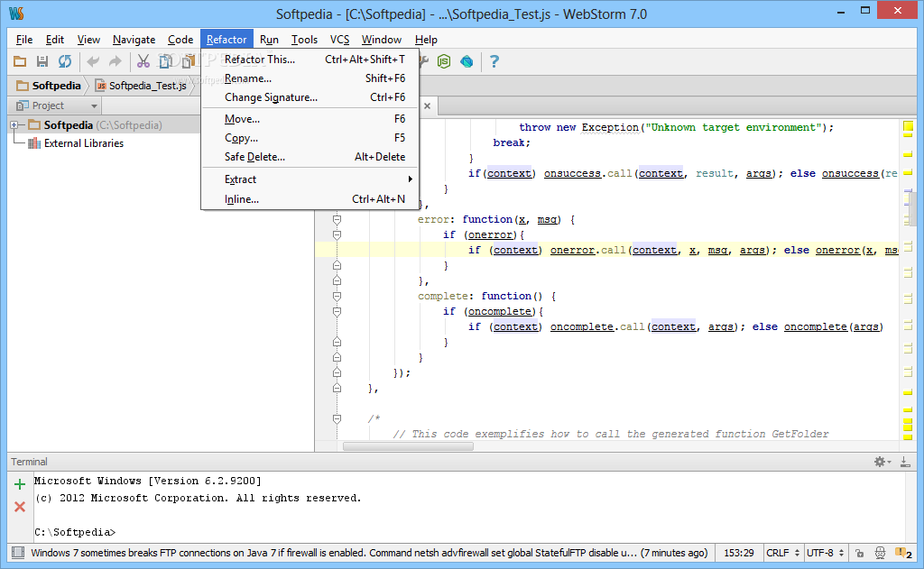Choose Safe Delete... menu entry
This screenshot has width=924, height=569.
pos(310,157)
